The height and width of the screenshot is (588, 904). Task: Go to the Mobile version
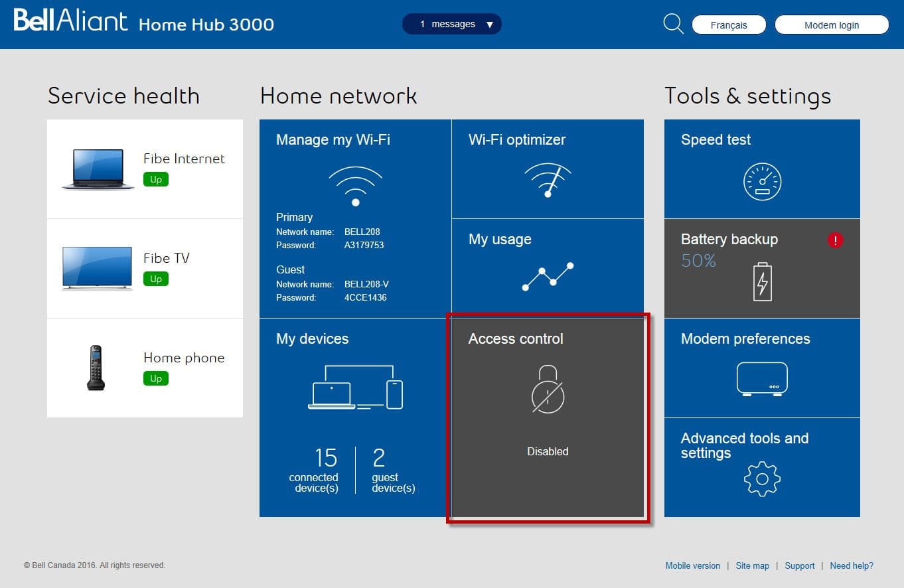[x=692, y=565]
